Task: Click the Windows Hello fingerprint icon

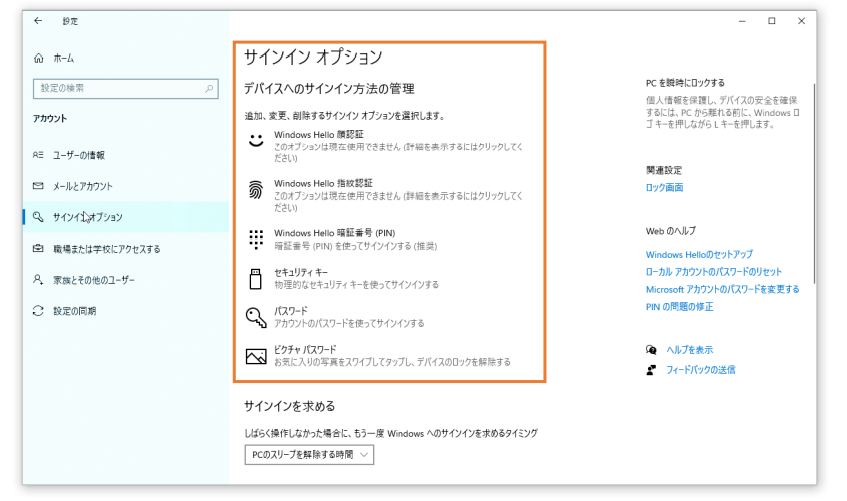Action: [x=256, y=190]
